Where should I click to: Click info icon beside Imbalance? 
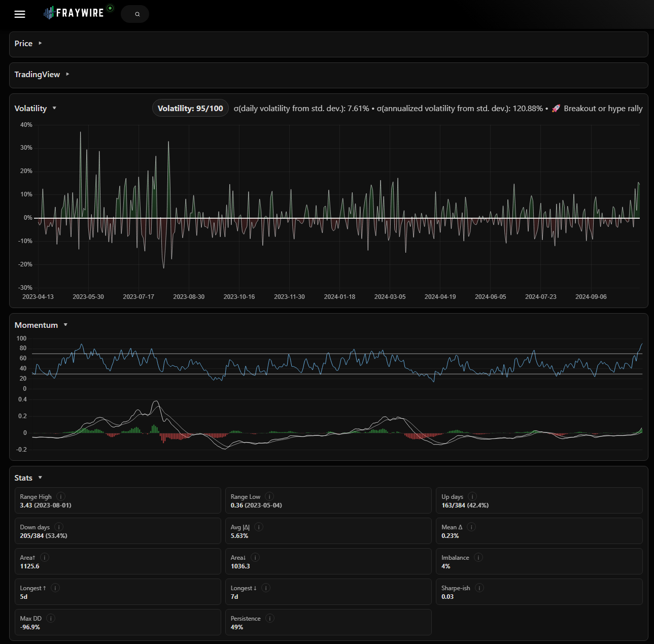478,558
